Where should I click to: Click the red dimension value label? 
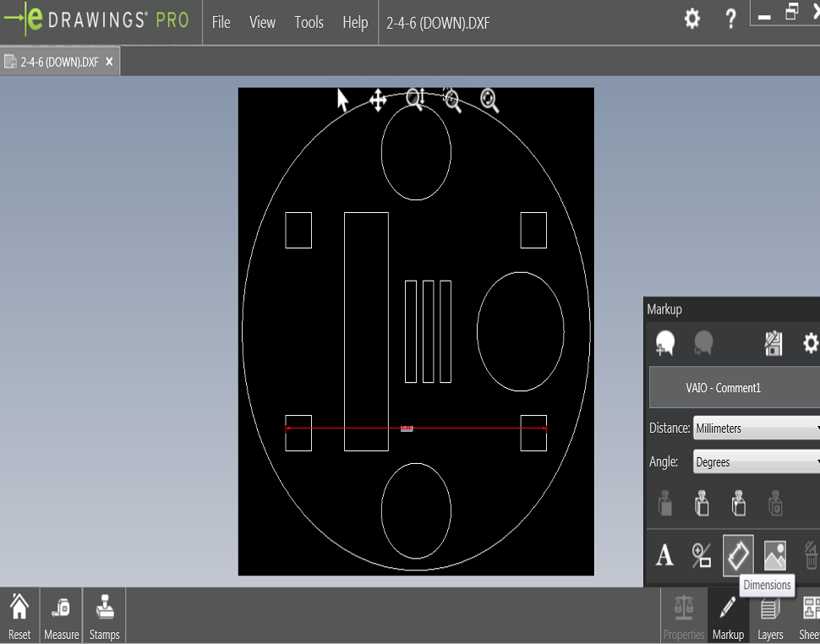click(407, 428)
